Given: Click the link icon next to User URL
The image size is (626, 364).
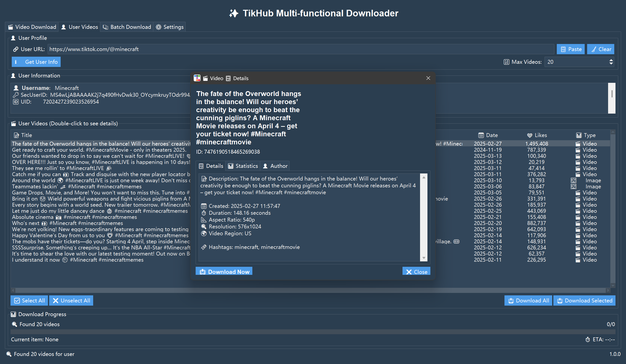Looking at the screenshot, I should [x=16, y=49].
